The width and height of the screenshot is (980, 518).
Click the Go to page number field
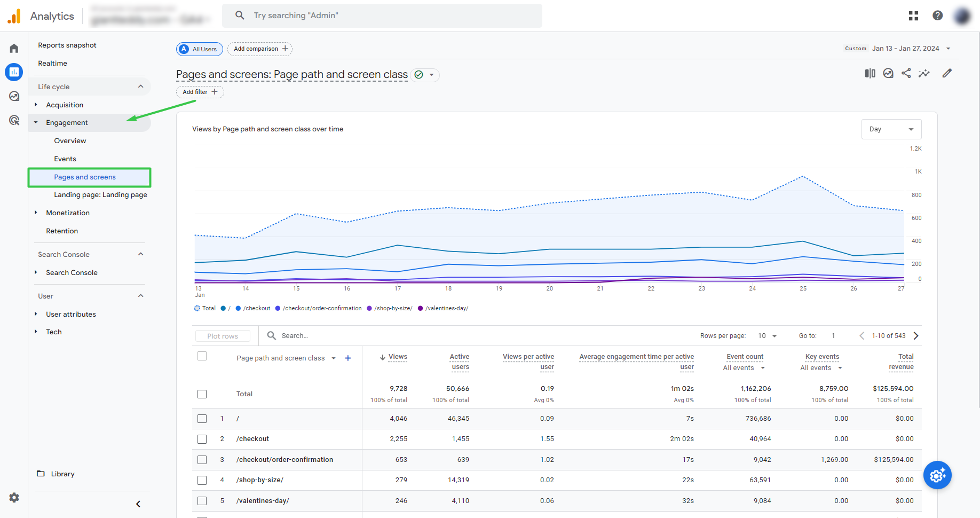click(833, 336)
